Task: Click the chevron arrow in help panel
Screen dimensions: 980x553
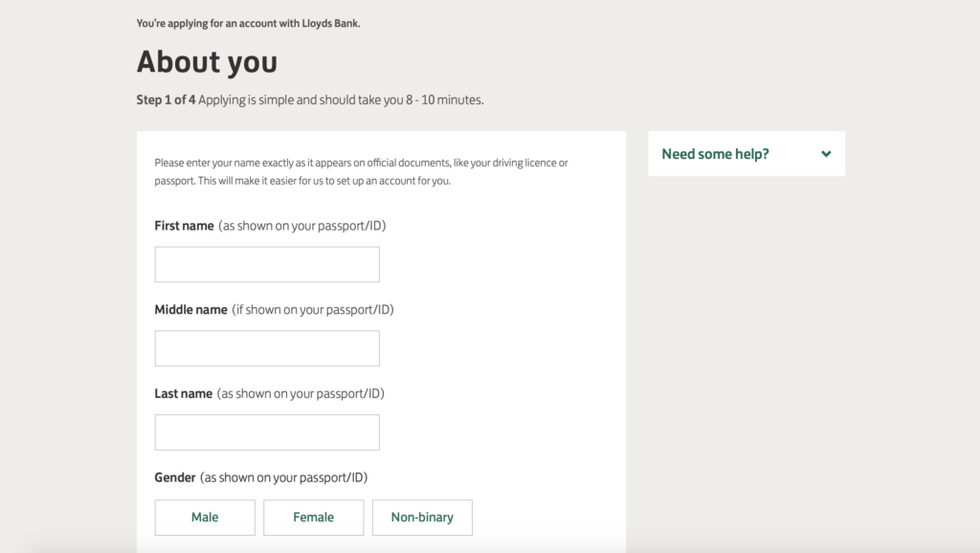Action: click(826, 154)
